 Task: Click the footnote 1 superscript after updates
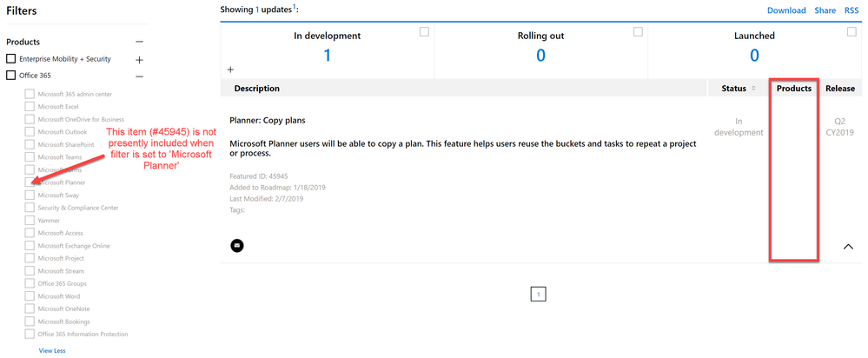click(x=295, y=7)
